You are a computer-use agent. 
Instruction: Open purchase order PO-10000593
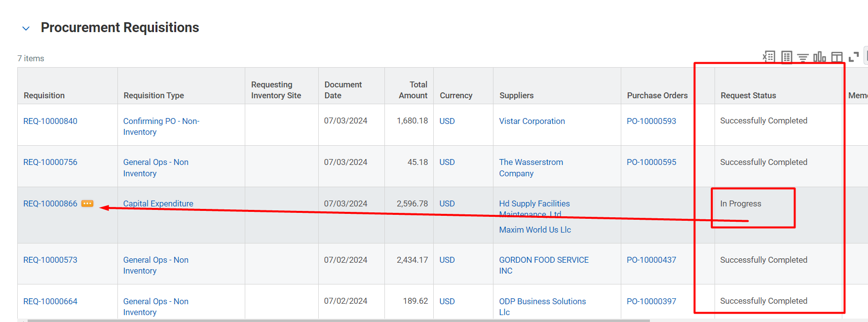(x=651, y=121)
